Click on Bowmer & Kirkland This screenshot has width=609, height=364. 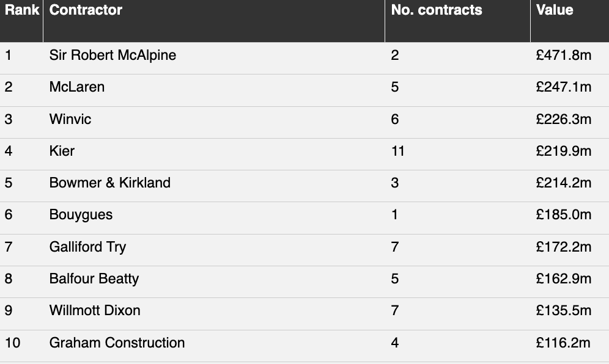pyautogui.click(x=110, y=183)
